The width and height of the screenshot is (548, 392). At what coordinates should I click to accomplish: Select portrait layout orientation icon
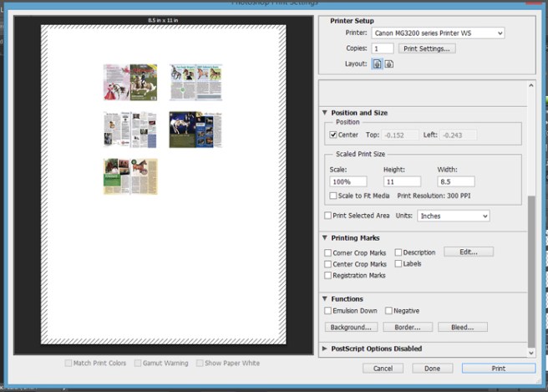click(x=378, y=64)
